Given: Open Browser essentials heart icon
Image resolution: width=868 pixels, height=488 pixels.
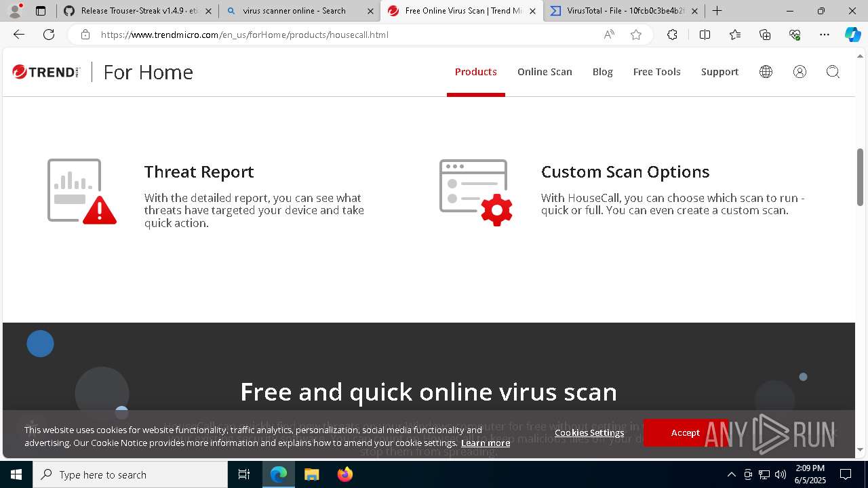Looking at the screenshot, I should [795, 35].
